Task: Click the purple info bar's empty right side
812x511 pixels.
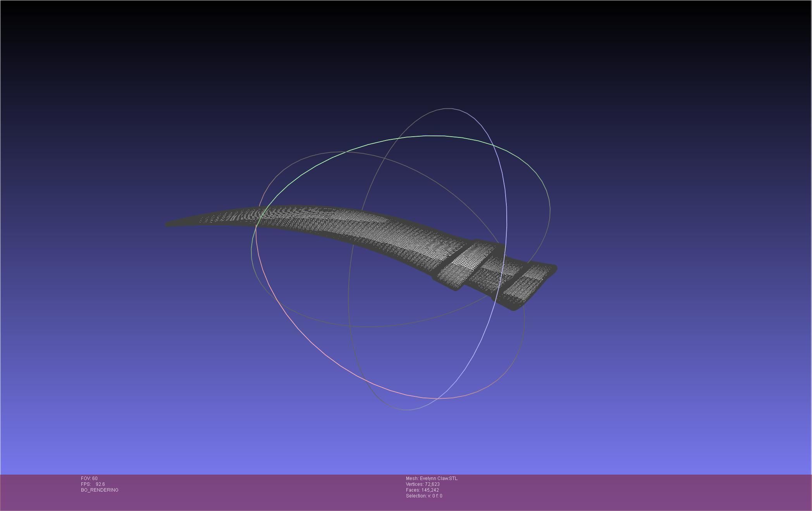Action: pos(659,492)
